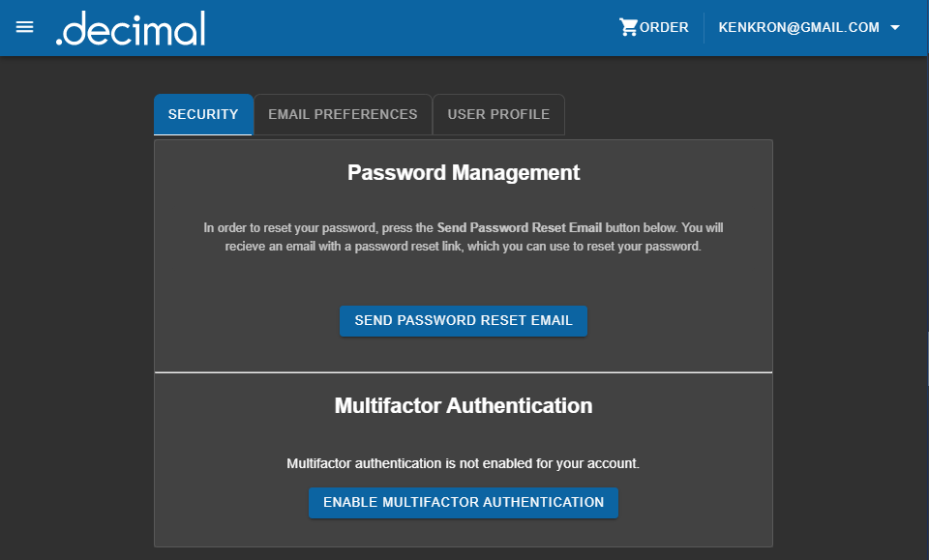The width and height of the screenshot is (929, 560).
Task: Click the dark background left of the settings panel
Action: [77, 319]
